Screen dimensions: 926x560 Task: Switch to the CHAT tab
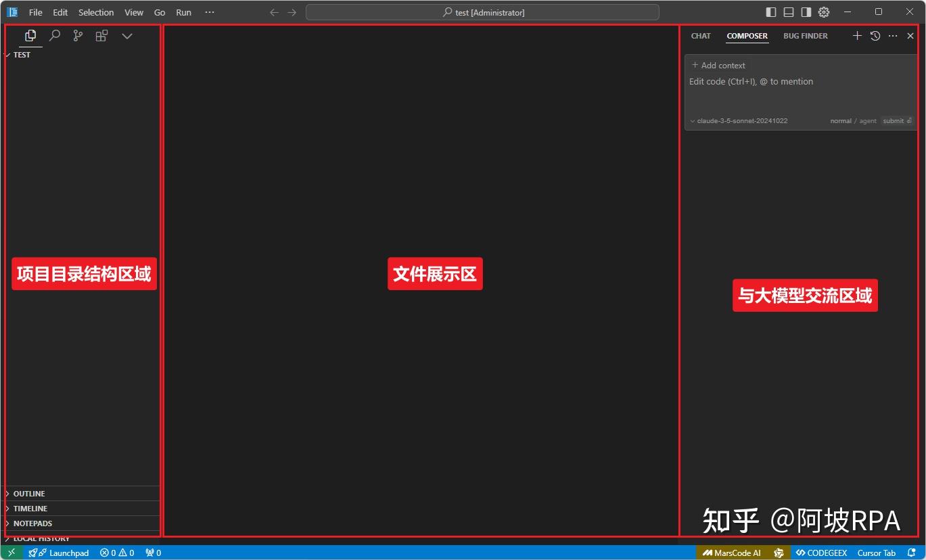(x=700, y=36)
